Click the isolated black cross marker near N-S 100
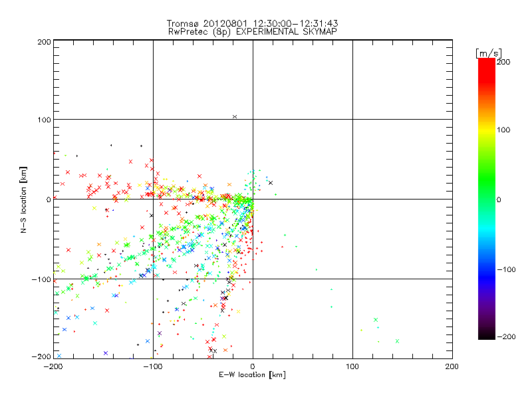Screen dimensions: 532x399 235,117
